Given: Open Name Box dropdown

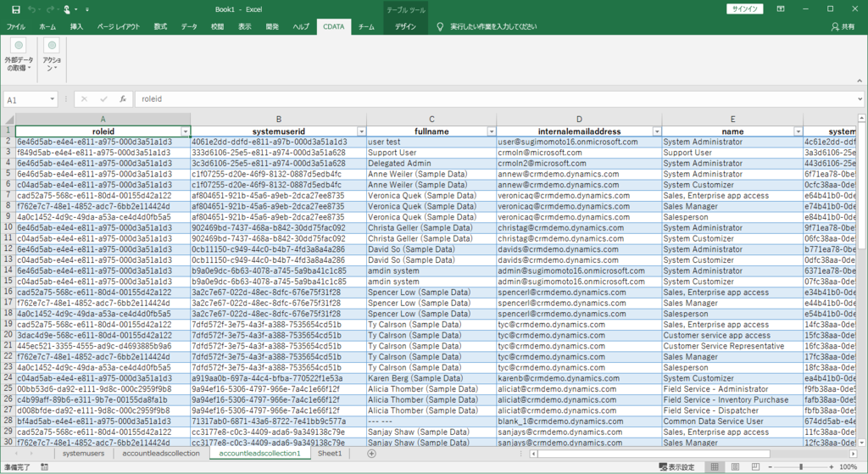Looking at the screenshot, I should (52, 99).
